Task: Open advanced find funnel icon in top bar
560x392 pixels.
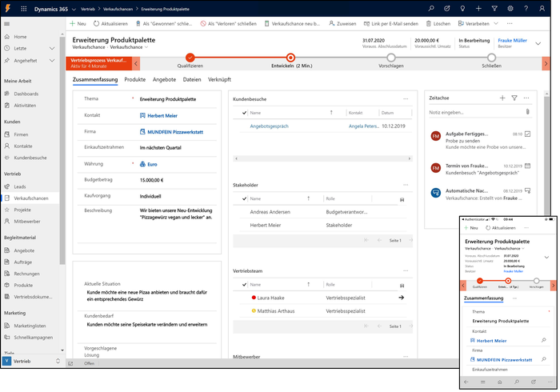Action: pyautogui.click(x=494, y=9)
